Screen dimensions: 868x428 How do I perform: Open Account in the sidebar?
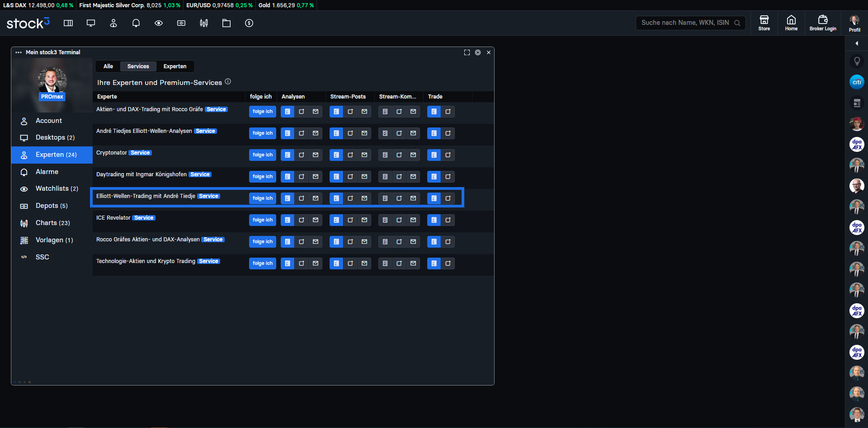(52, 121)
